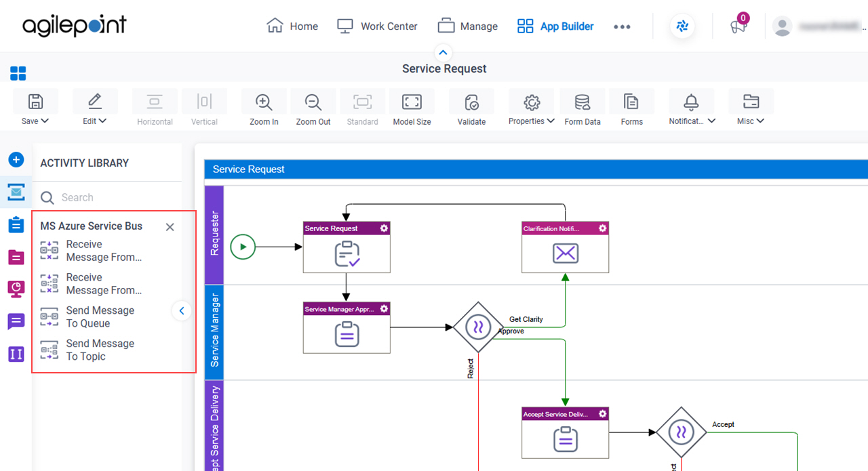Click the Start event play circle

243,247
